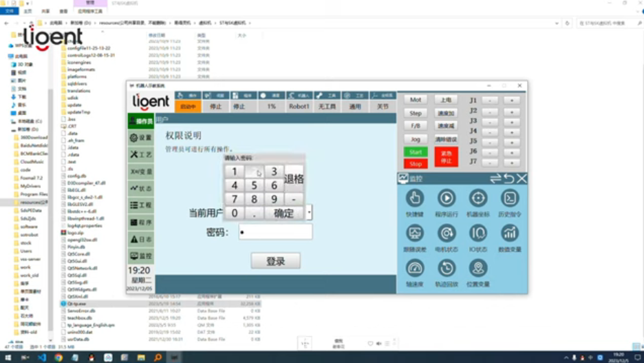Toggle the F/B direction button
The height and width of the screenshot is (363, 644).
[416, 126]
